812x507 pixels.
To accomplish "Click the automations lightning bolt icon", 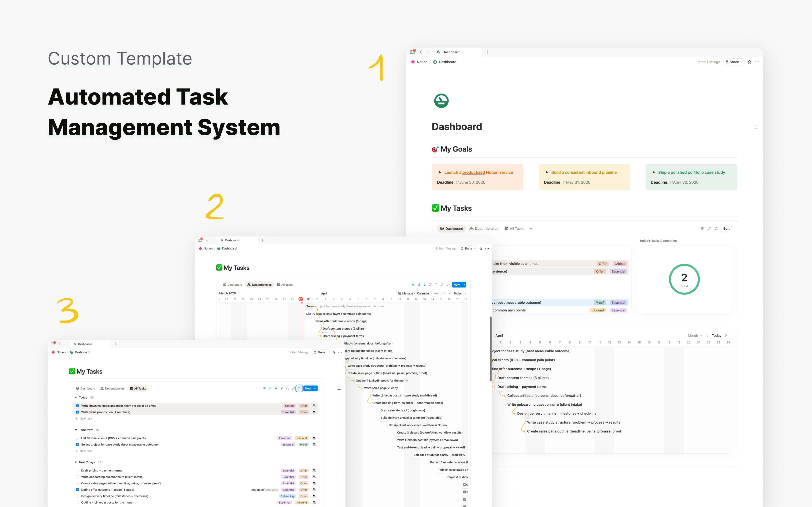I will pos(276,388).
